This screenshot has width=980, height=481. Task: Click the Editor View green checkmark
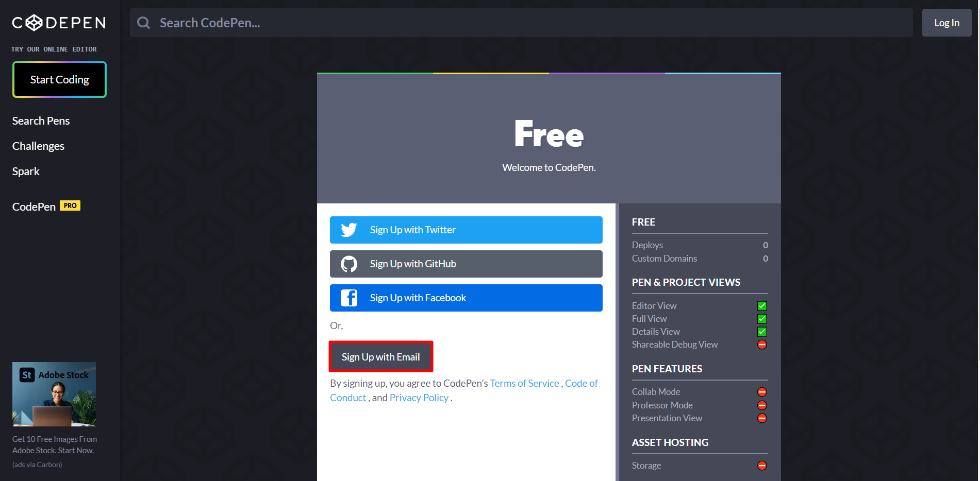coord(762,306)
